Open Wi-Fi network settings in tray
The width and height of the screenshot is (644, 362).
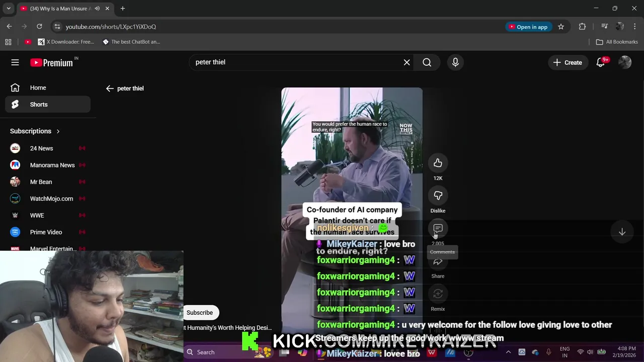click(x=580, y=352)
